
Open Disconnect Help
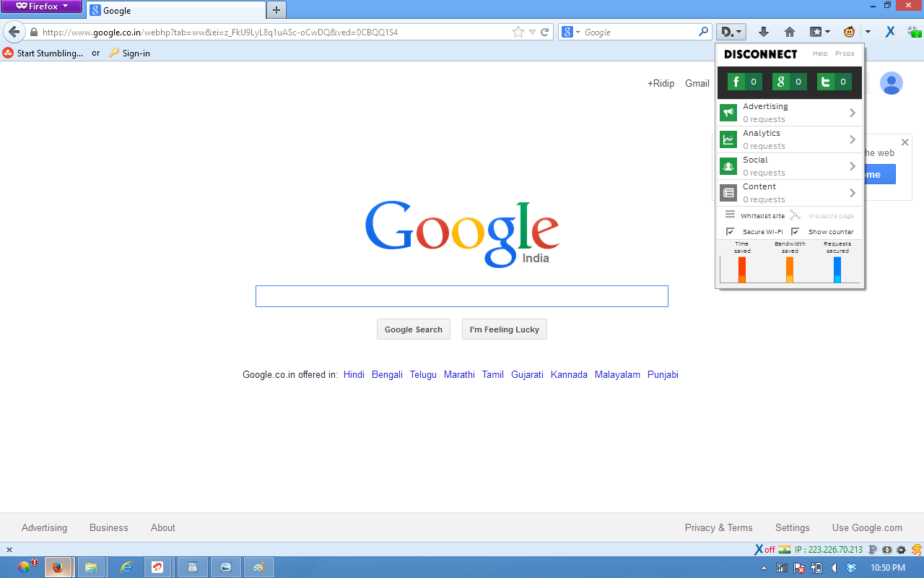click(x=820, y=53)
